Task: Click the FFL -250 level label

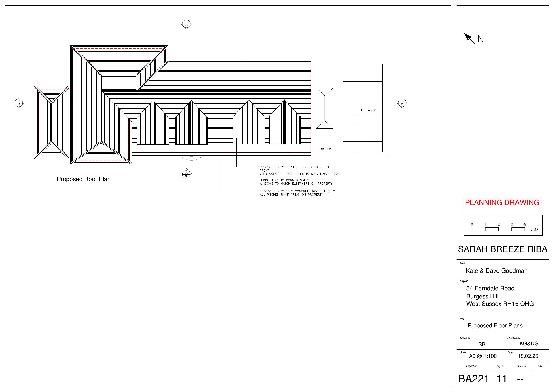Action: pos(368,110)
